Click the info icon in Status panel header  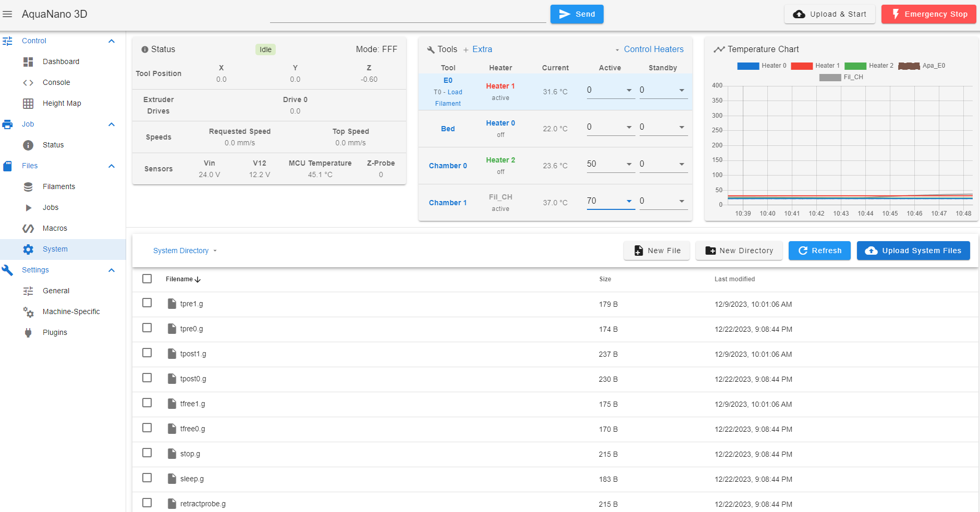point(145,49)
